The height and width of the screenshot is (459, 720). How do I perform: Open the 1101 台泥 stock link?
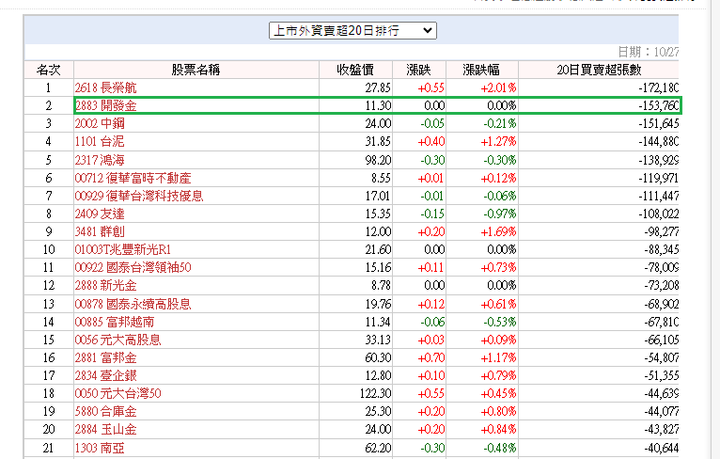100,141
